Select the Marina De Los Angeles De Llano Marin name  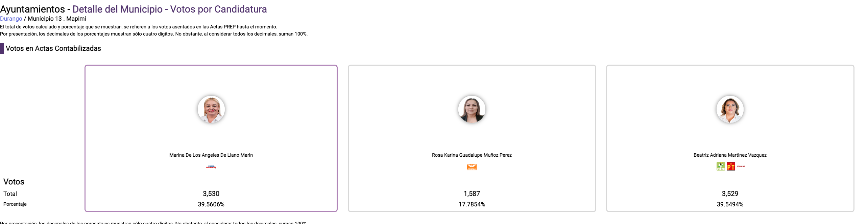(x=211, y=155)
